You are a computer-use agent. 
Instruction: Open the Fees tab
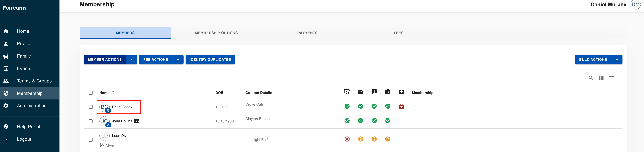coord(398,33)
